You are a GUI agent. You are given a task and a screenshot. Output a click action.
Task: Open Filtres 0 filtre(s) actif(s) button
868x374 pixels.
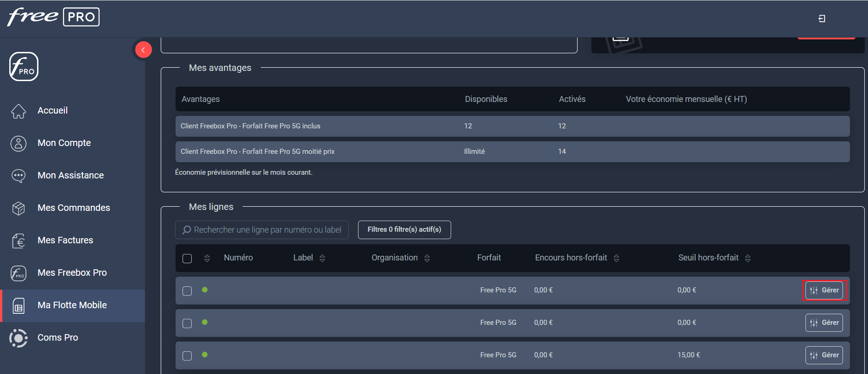[404, 230]
